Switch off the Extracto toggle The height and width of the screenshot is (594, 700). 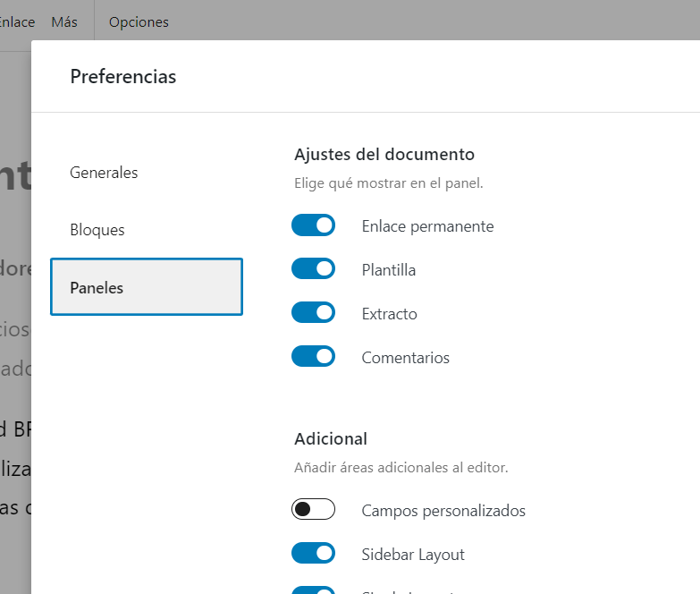tap(313, 312)
